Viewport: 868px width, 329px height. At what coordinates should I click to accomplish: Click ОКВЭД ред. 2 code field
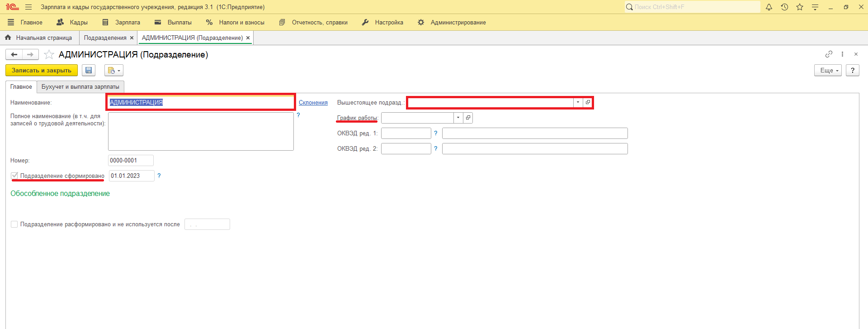(406, 148)
